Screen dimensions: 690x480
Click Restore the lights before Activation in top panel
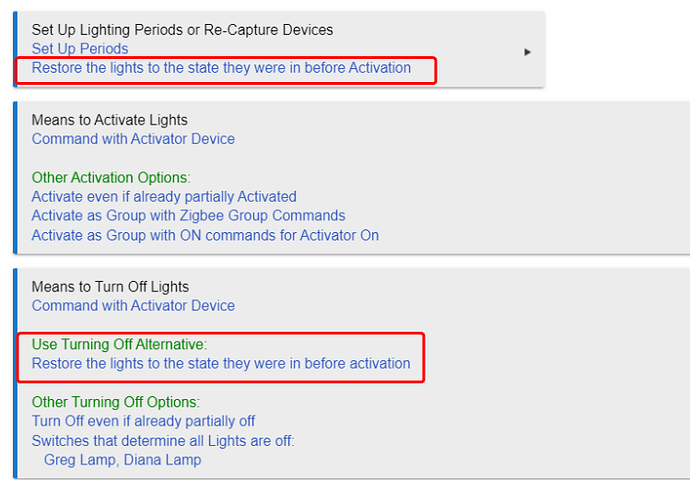pos(221,68)
